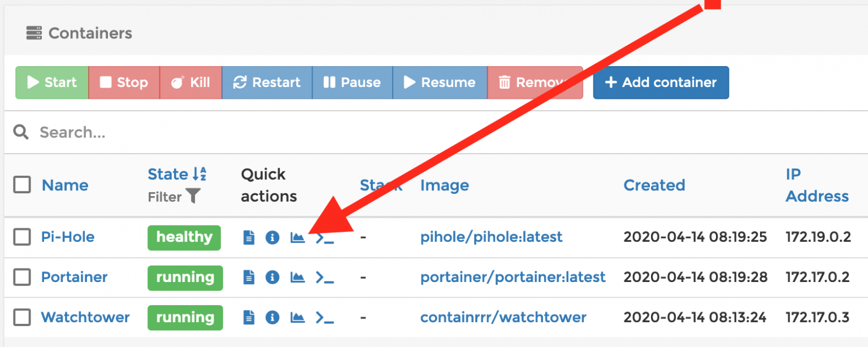This screenshot has width=868, height=347.
Task: Check the Watchtower container row checkbox
Action: click(x=21, y=318)
